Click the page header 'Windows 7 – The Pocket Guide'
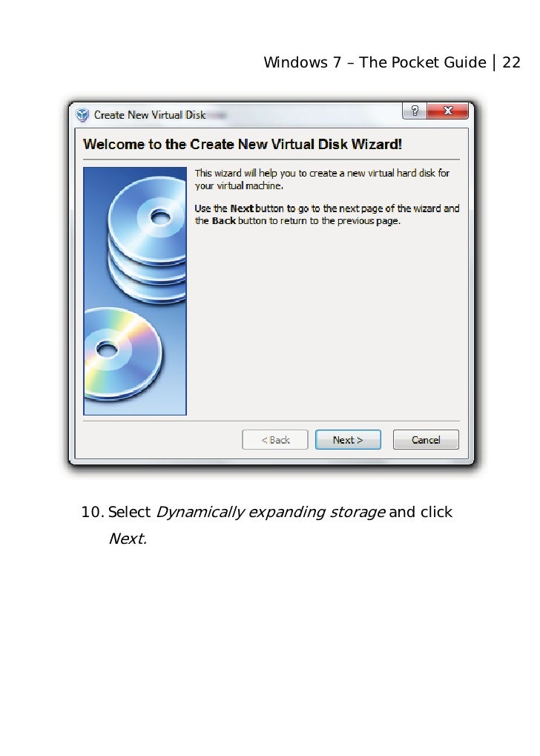Viewport: 540px width, 756px height. 375,62
